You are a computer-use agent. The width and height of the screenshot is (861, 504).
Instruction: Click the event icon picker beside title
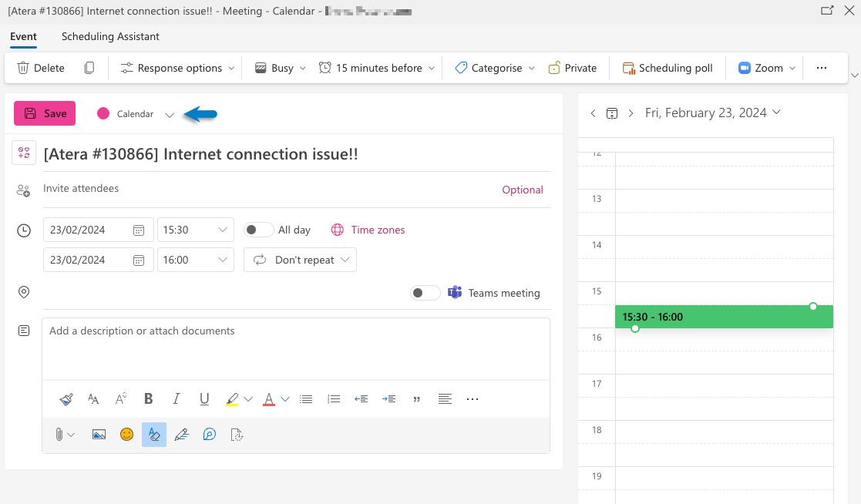coord(24,153)
